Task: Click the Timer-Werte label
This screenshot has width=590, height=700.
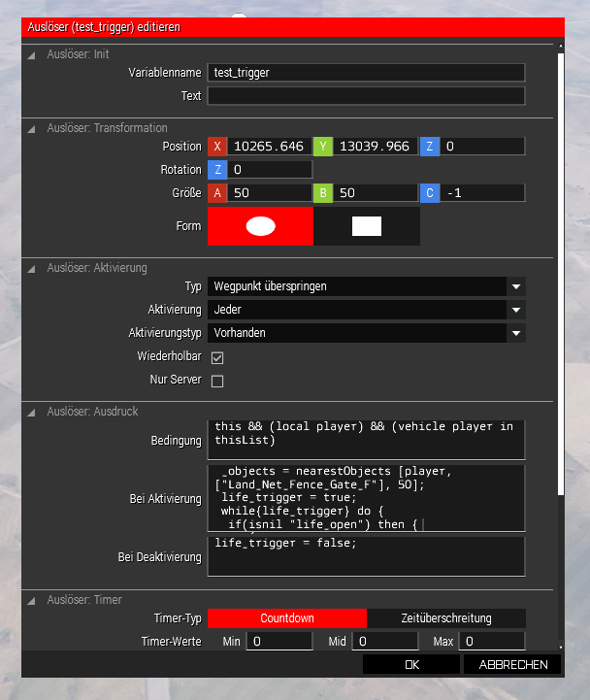Action: tap(172, 642)
